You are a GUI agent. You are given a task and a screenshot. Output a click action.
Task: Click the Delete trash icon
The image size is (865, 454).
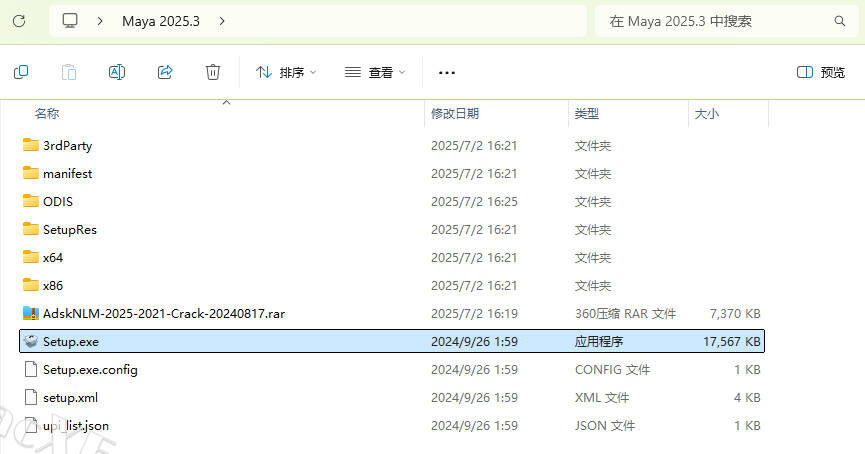(x=213, y=72)
